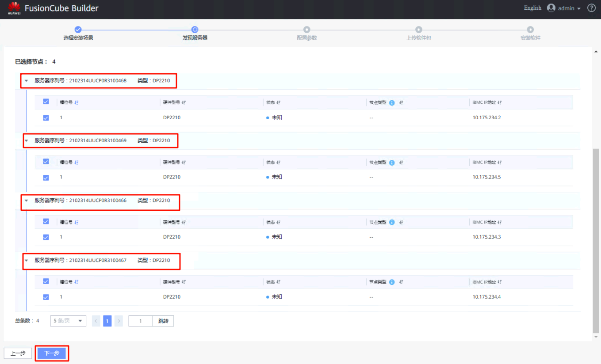The height and width of the screenshot is (364, 601).
Task: Click the 上一步 button
Action: [18, 353]
